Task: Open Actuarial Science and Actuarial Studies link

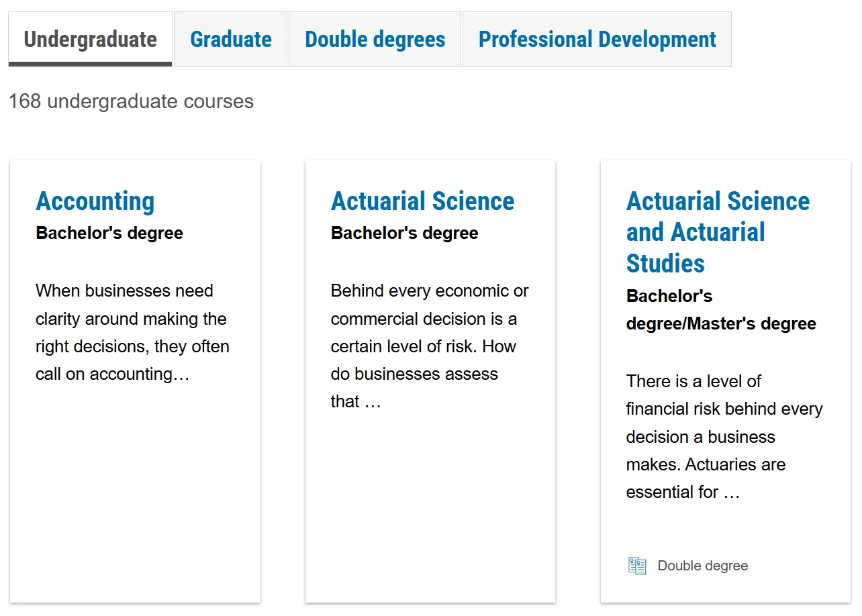Action: click(x=717, y=232)
